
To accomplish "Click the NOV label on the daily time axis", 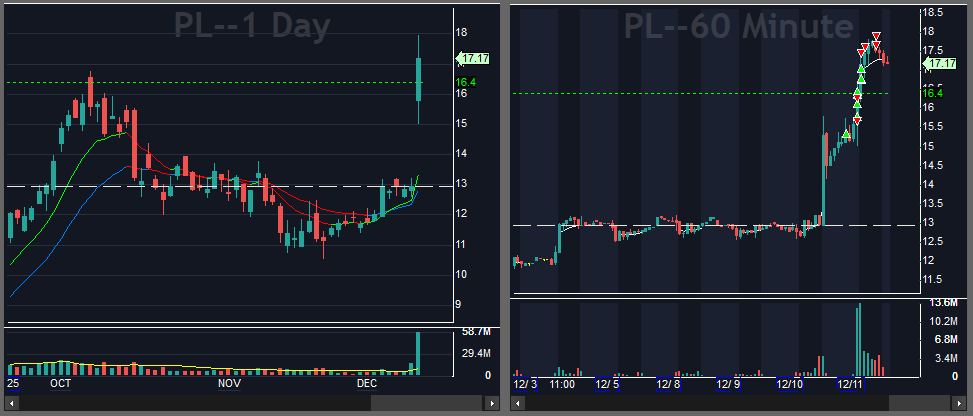I will 229,384.
